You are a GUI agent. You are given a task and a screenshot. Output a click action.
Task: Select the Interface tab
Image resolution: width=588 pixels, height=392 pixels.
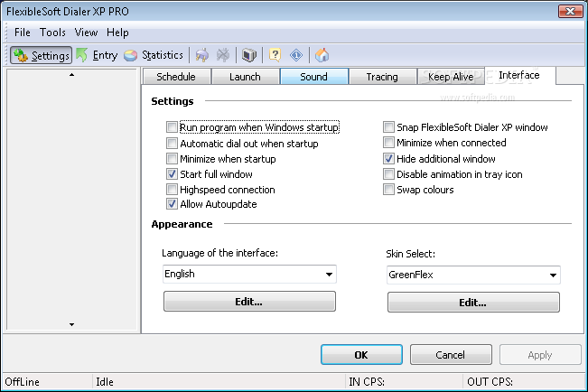(519, 75)
